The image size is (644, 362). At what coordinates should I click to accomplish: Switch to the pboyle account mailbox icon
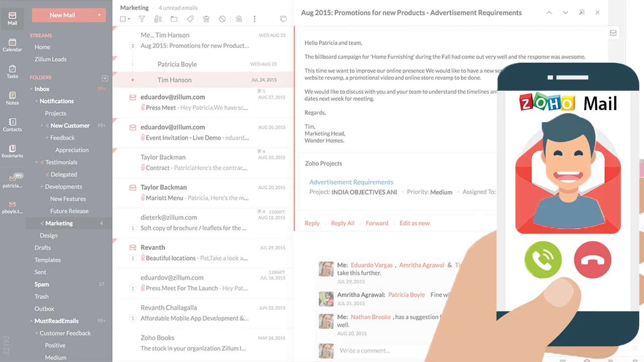click(x=12, y=207)
